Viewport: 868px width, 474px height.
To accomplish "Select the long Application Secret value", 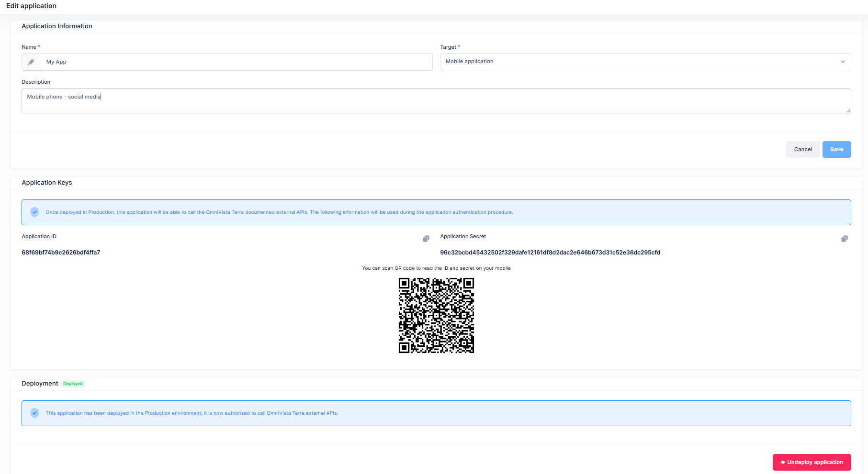I will (x=550, y=253).
